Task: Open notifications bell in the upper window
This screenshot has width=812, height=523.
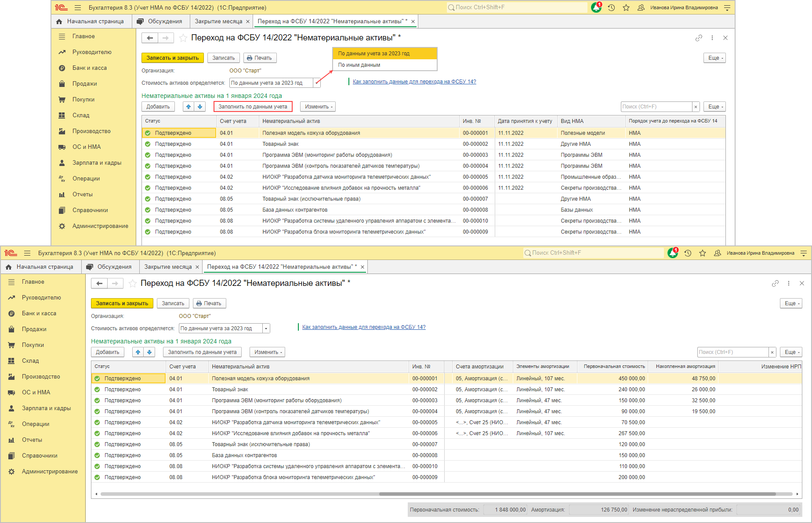Action: tap(596, 8)
